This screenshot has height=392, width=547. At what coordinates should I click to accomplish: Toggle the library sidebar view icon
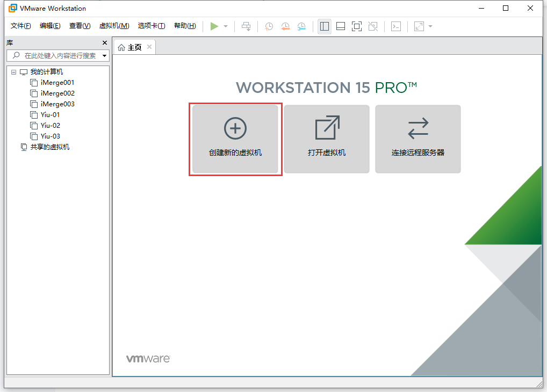click(325, 26)
